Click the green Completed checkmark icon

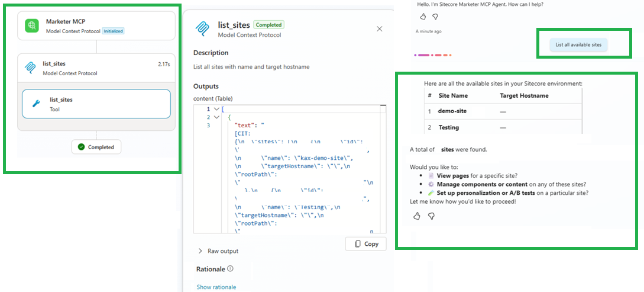pos(82,147)
